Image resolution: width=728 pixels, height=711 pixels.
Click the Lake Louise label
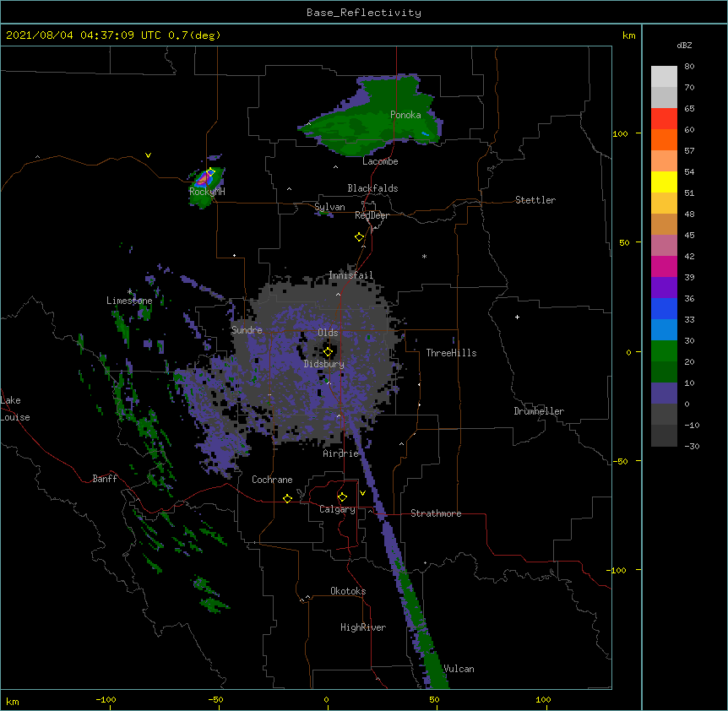[x=15, y=409]
